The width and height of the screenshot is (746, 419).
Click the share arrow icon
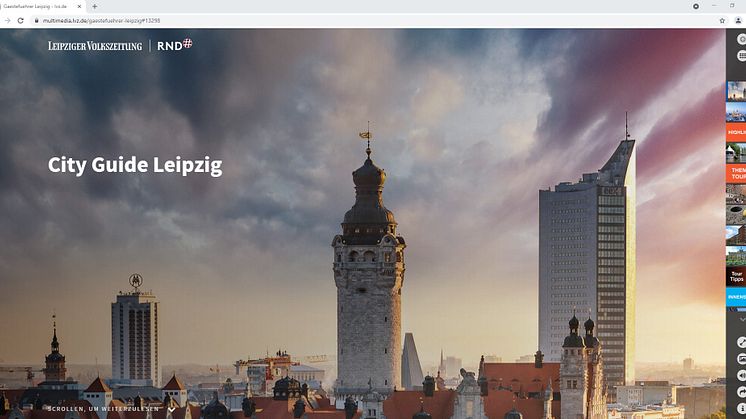click(x=741, y=392)
